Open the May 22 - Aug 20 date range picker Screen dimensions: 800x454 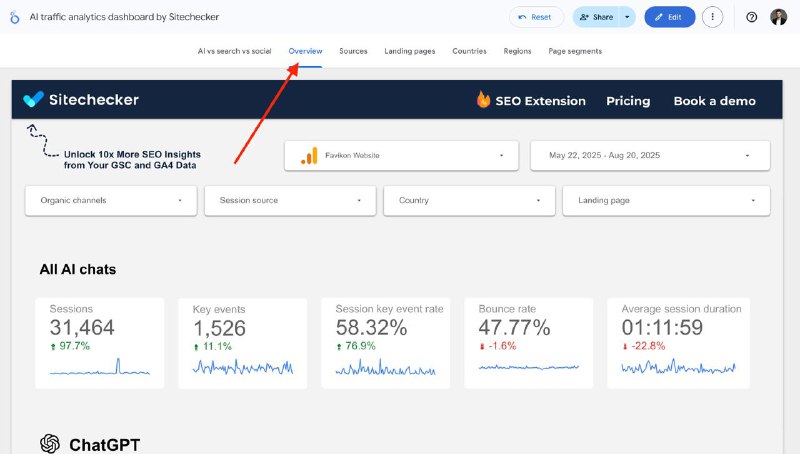click(650, 156)
